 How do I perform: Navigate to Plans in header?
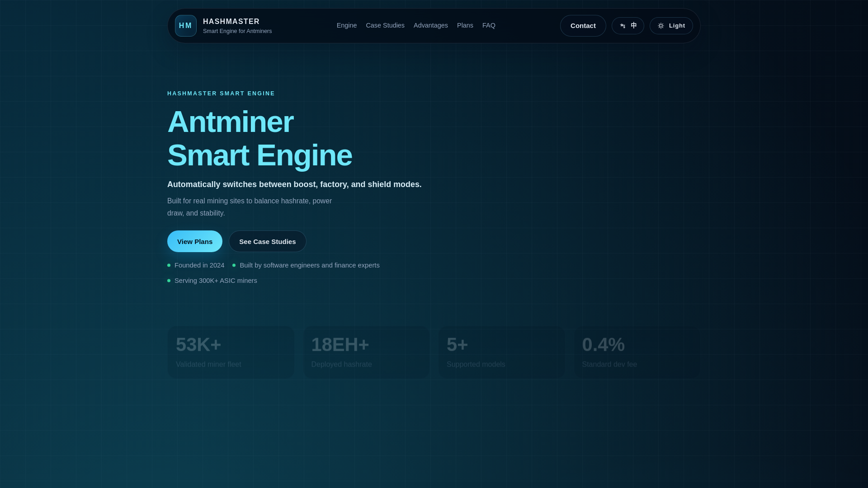465,25
